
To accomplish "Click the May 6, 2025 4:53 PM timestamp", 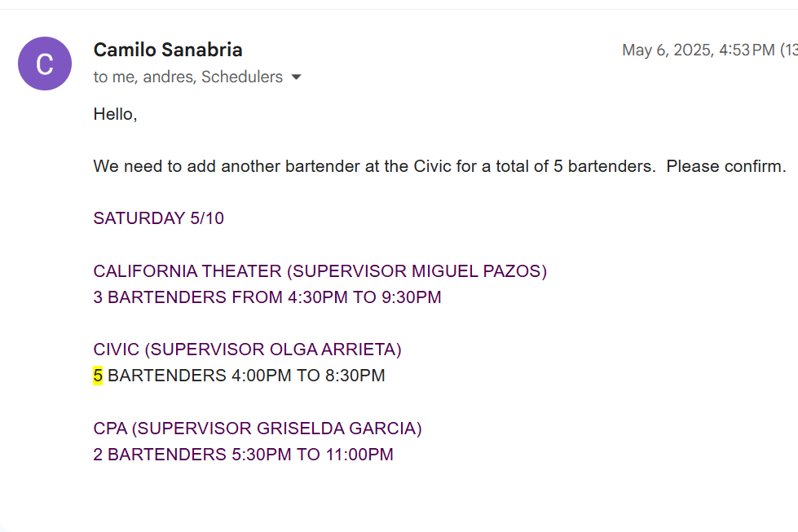I will point(698,51).
